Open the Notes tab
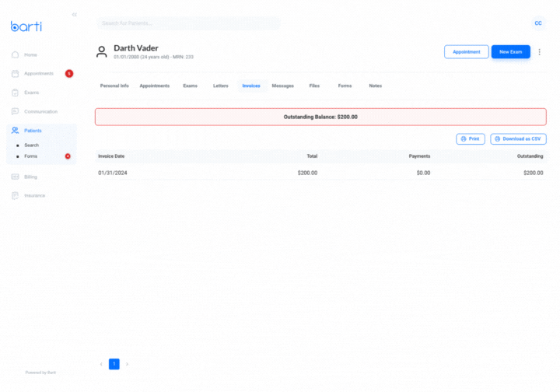560x392 pixels. 376,86
